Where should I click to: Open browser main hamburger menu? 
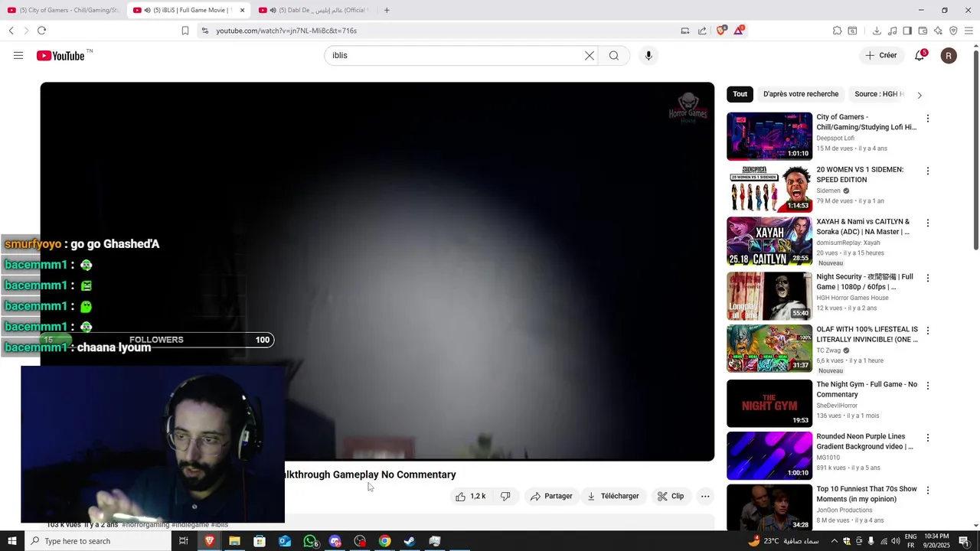click(969, 31)
